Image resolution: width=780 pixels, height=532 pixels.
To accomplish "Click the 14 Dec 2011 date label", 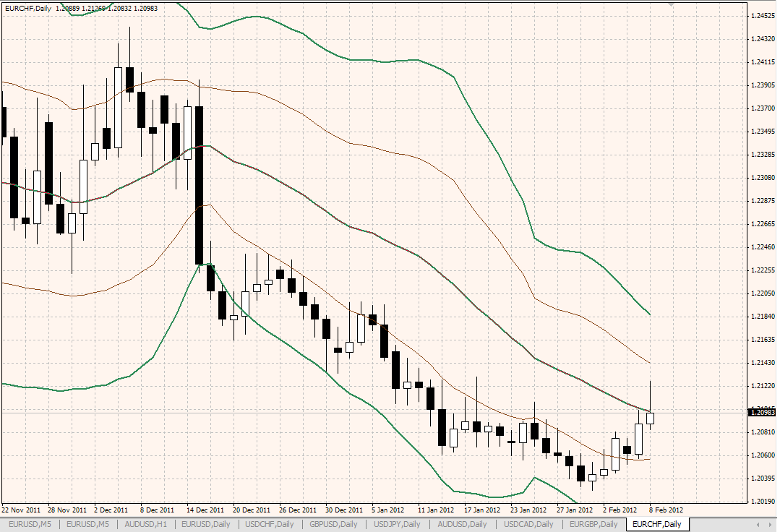I will 205,510.
